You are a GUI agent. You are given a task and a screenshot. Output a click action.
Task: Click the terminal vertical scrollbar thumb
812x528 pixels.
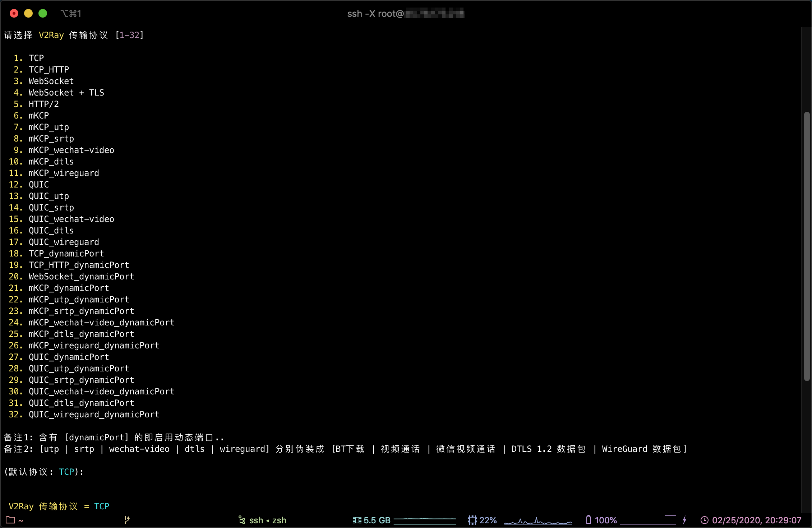[x=807, y=246]
